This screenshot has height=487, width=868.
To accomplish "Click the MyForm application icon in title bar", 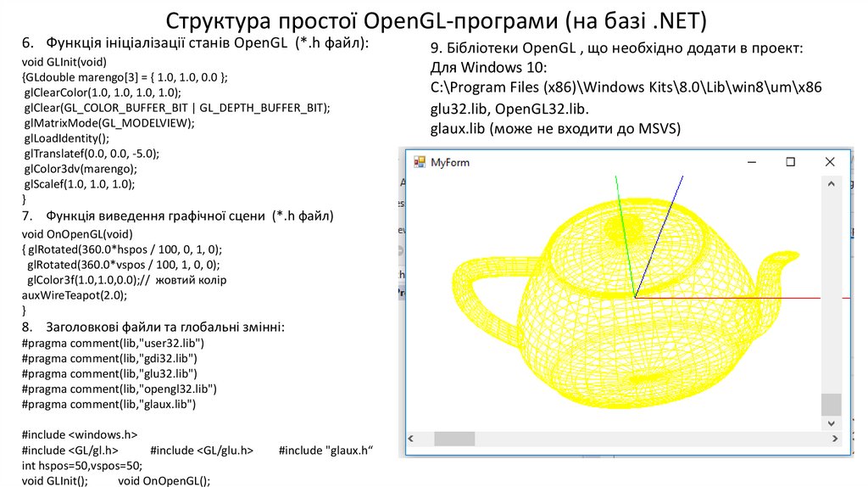I will (420, 162).
